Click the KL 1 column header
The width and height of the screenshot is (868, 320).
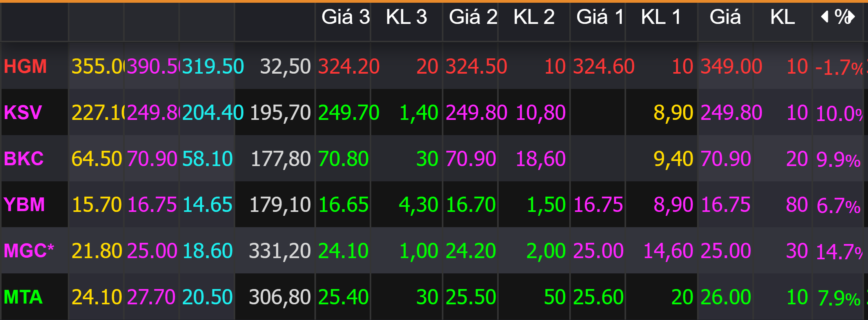(x=661, y=17)
